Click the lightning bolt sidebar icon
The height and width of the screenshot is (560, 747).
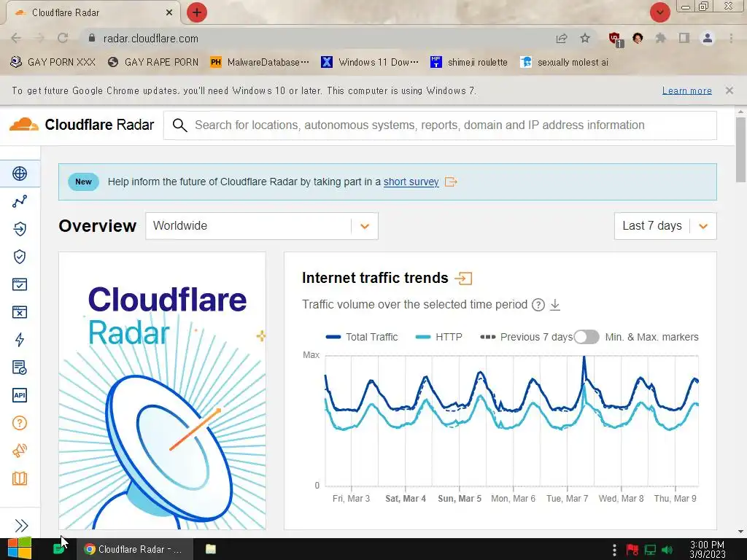20,340
